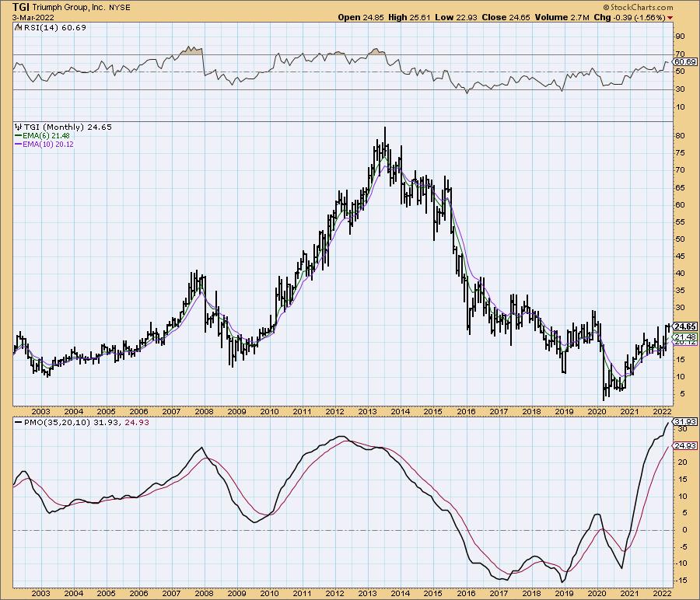Click the Close 24.65 header value
700x600 pixels.
pyautogui.click(x=506, y=17)
